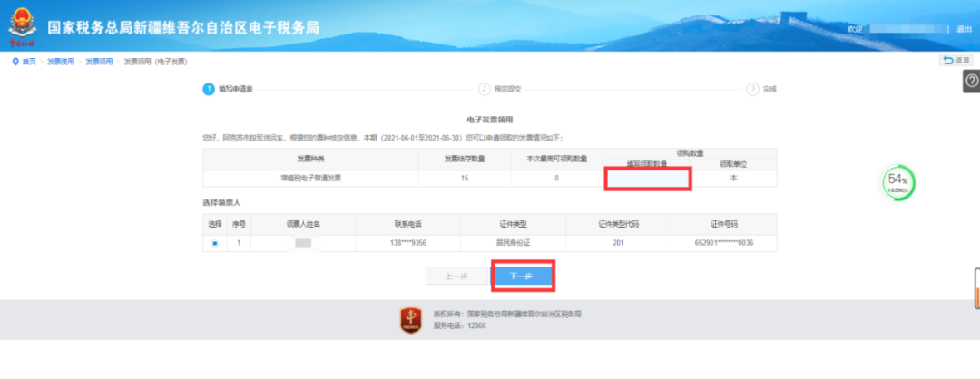Viewport: 980px width, 379px height.
Task: Click the 领票人姓名 column header
Action: pos(303,224)
